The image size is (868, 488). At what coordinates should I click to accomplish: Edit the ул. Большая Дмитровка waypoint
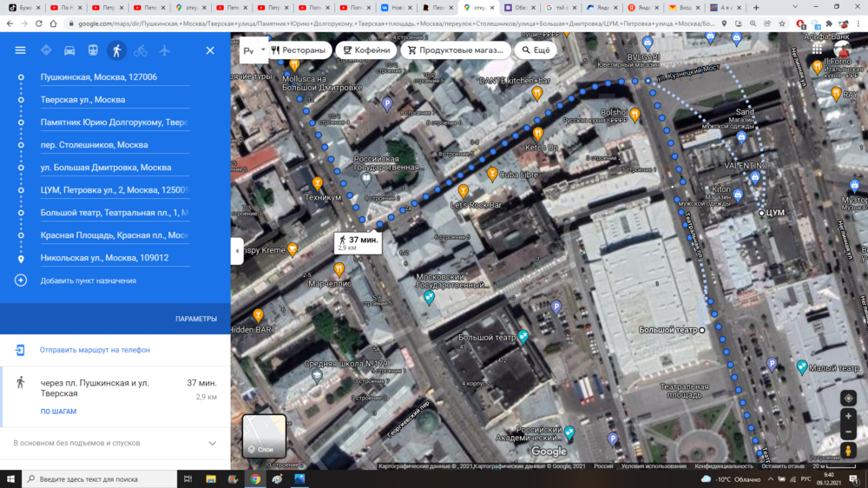115,168
